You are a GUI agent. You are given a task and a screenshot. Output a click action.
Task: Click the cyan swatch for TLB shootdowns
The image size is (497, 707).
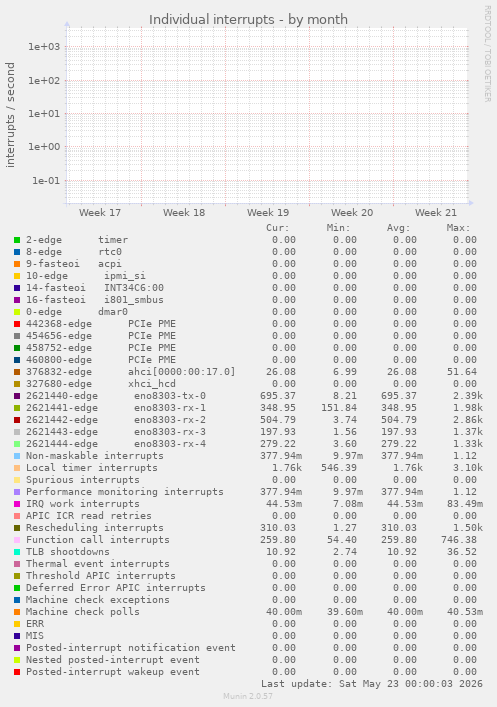point(17,552)
